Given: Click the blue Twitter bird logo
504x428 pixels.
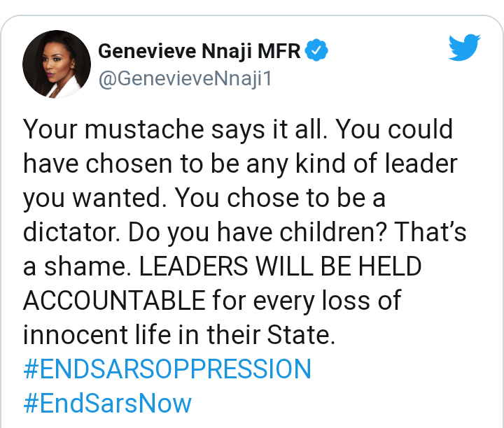Looking at the screenshot, I should click(464, 47).
